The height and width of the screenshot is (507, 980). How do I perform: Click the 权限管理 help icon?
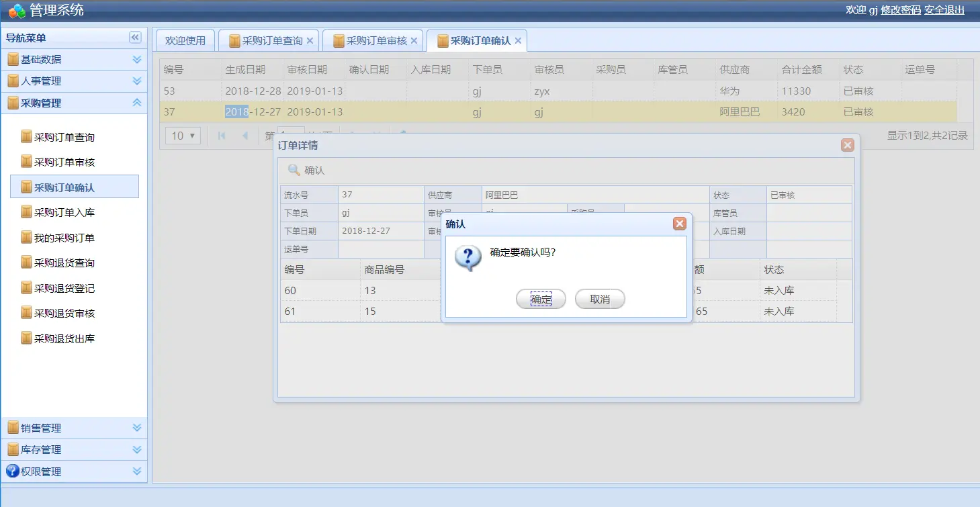(x=13, y=471)
